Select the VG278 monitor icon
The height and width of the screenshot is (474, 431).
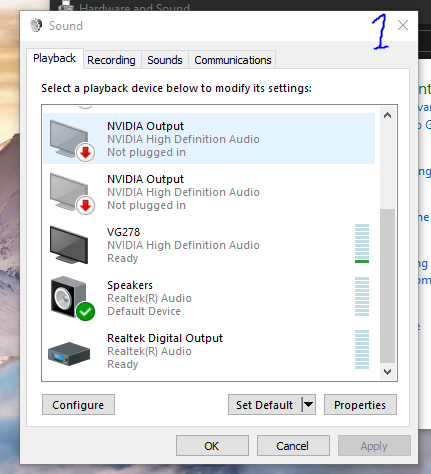pyautogui.click(x=69, y=245)
